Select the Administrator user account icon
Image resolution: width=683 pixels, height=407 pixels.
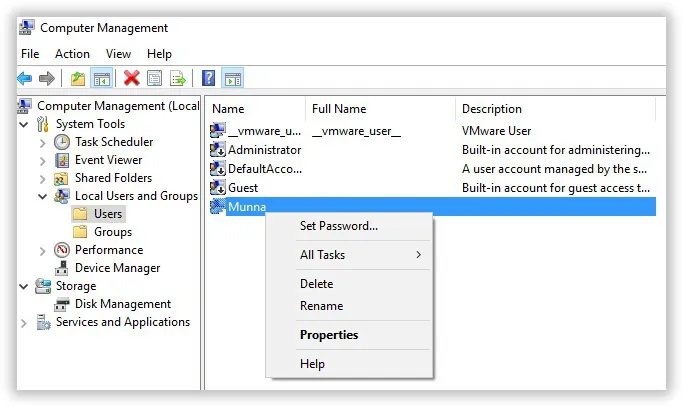coord(218,150)
